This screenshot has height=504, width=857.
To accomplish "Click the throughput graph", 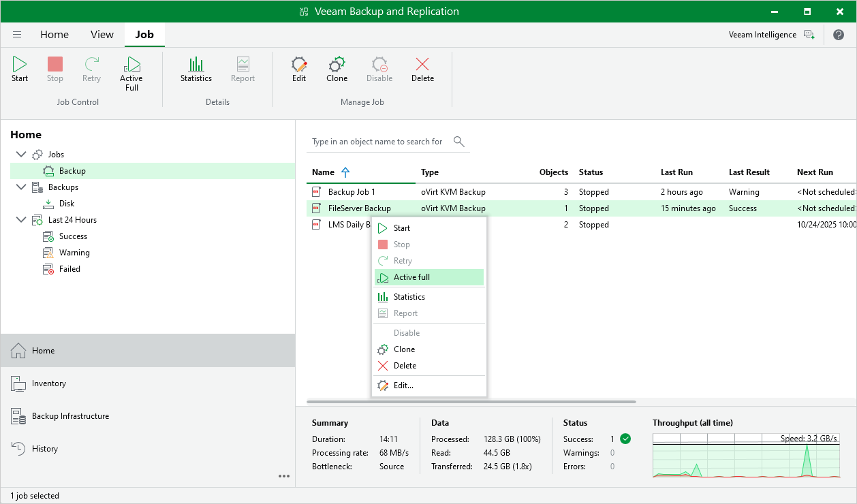I will click(x=747, y=455).
